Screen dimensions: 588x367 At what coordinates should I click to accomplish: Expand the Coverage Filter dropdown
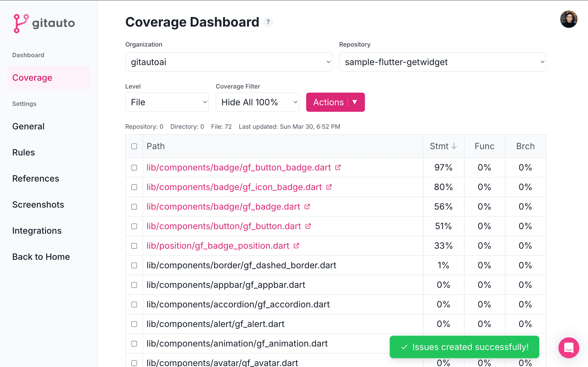pos(257,102)
